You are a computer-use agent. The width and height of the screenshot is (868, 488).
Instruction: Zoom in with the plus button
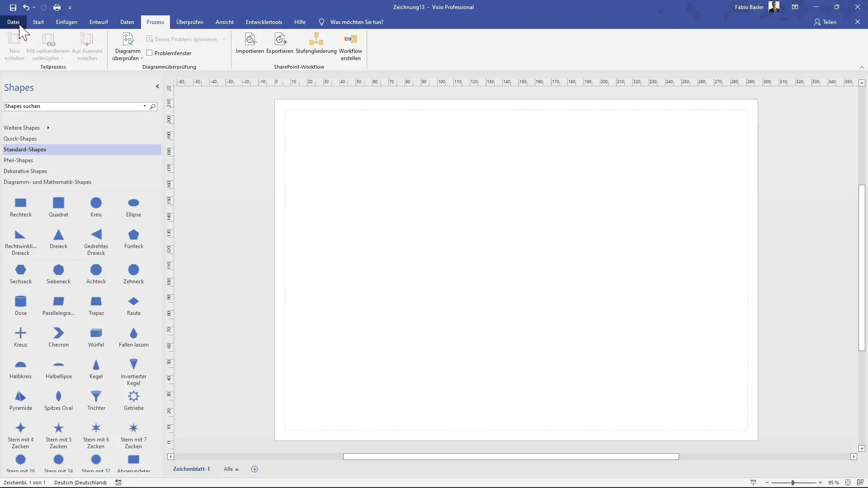821,483
